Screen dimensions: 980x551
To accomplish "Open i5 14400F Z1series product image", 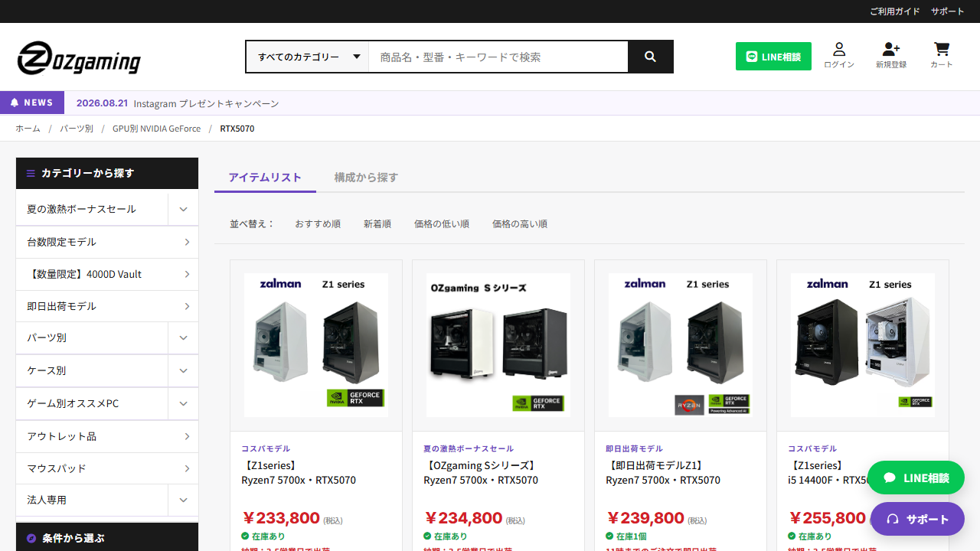I will point(863,345).
